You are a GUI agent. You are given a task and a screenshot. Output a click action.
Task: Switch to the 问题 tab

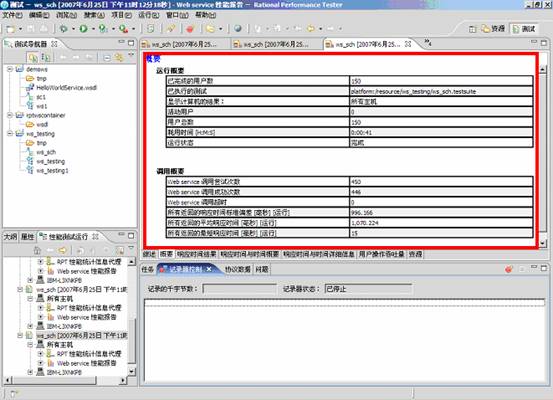[262, 269]
